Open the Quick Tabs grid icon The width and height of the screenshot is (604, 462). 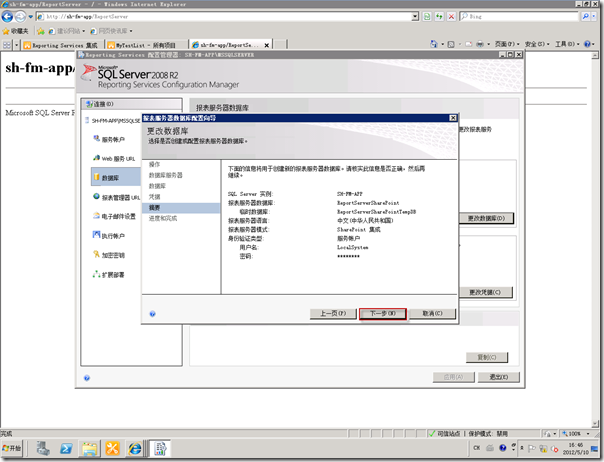coord(7,45)
